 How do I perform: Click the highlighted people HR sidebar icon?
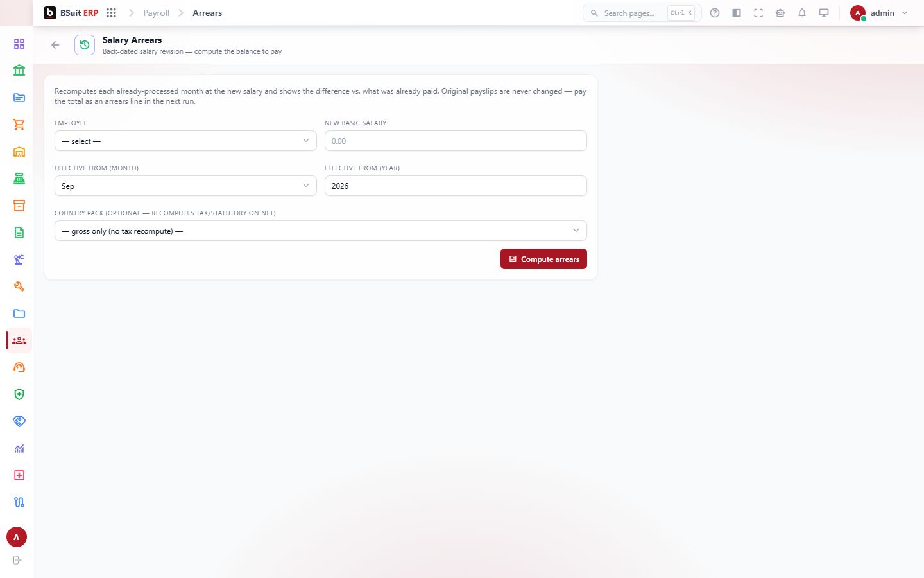(x=19, y=340)
